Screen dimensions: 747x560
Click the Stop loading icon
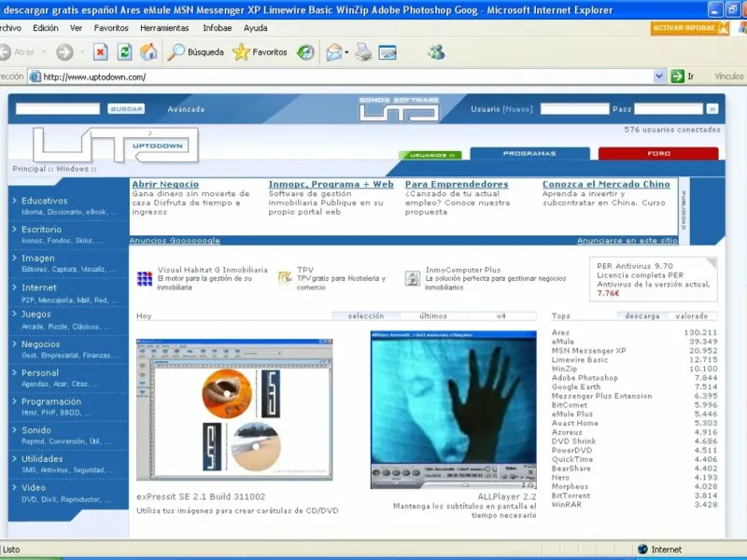[x=100, y=52]
